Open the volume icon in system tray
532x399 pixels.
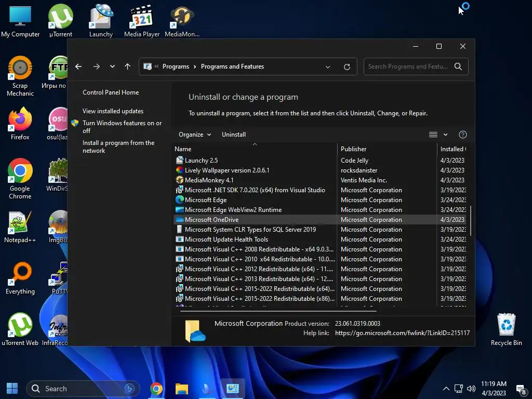click(x=471, y=389)
